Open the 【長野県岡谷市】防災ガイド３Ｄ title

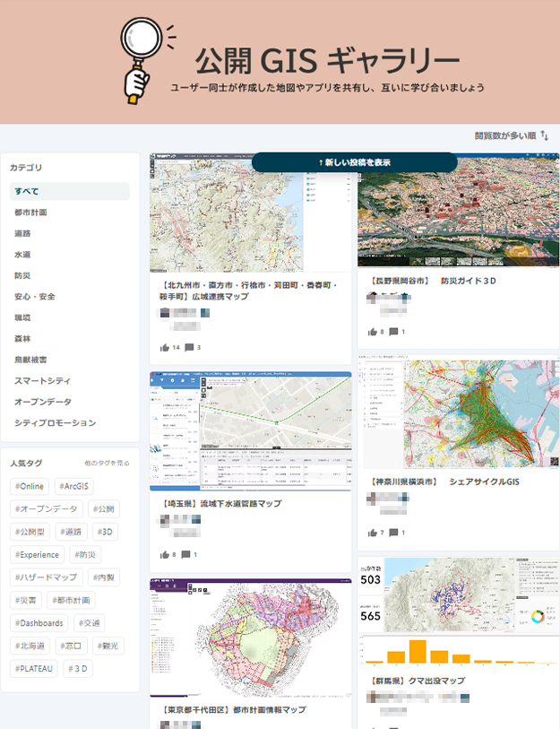click(x=433, y=281)
